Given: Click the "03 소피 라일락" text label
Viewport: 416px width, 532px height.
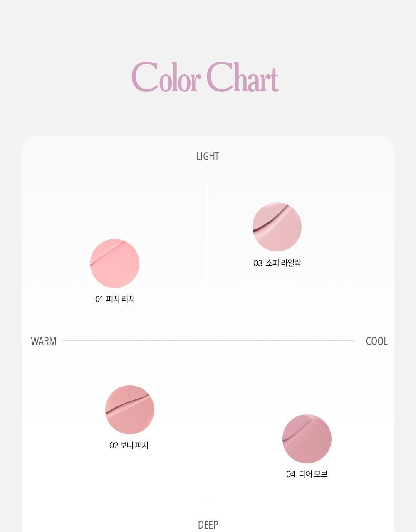Looking at the screenshot, I should 277,263.
